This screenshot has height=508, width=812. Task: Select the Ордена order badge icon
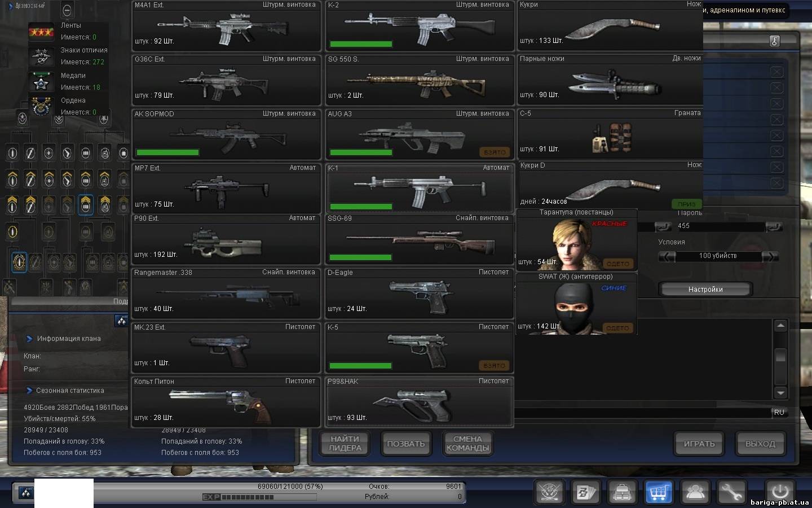[x=41, y=107]
